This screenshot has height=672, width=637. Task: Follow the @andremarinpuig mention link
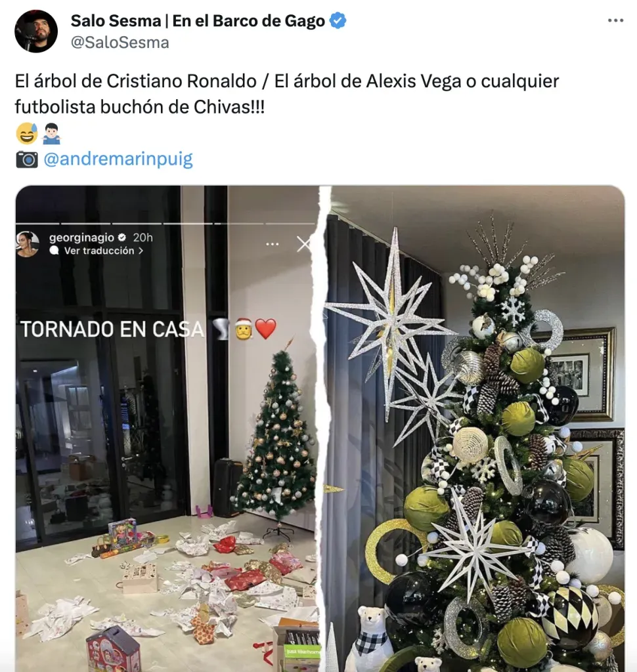(118, 159)
